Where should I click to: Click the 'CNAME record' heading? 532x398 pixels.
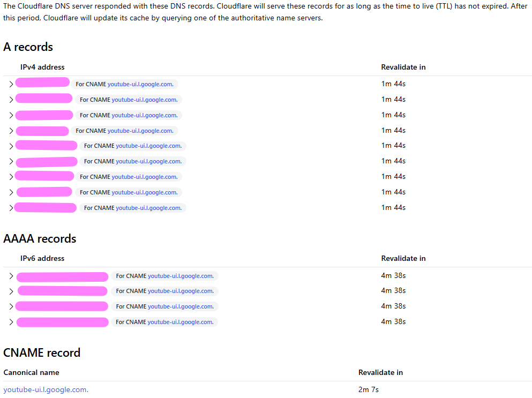[42, 353]
